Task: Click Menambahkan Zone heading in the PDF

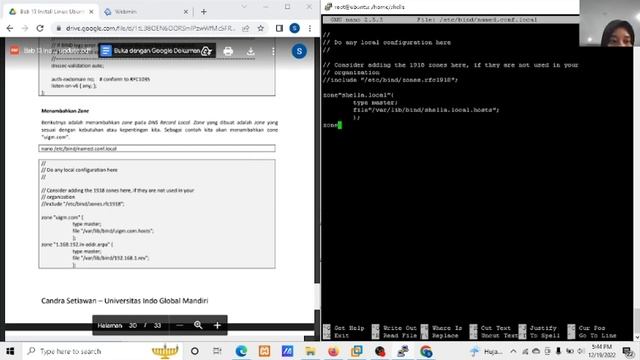Action: pyautogui.click(x=65, y=111)
